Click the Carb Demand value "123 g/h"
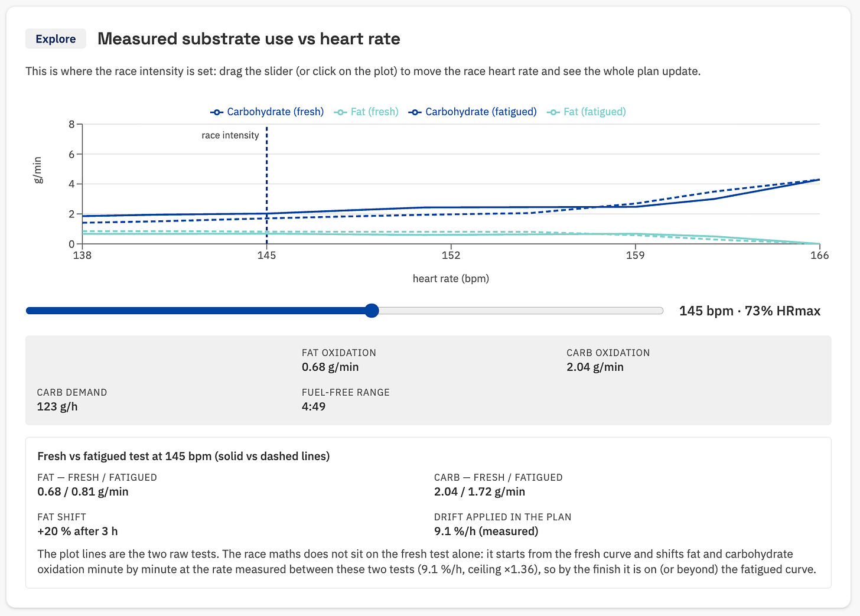860x616 pixels. tap(57, 406)
